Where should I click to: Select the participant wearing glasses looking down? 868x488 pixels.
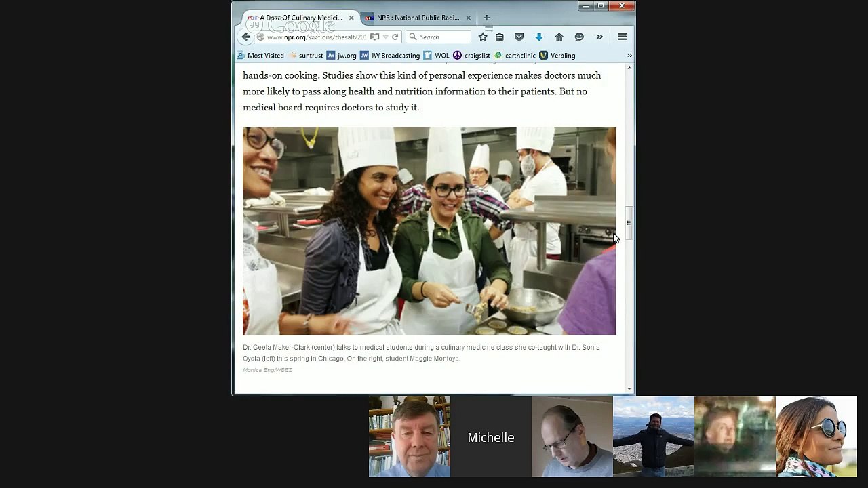click(572, 436)
